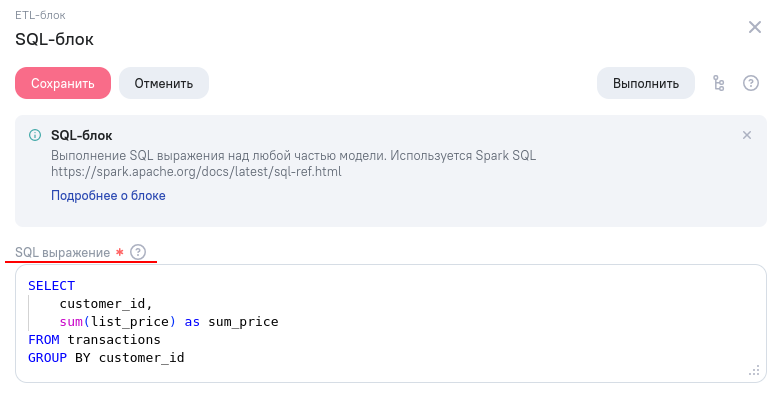Run the query with Выполнить button
780x396 pixels.
[x=646, y=83]
